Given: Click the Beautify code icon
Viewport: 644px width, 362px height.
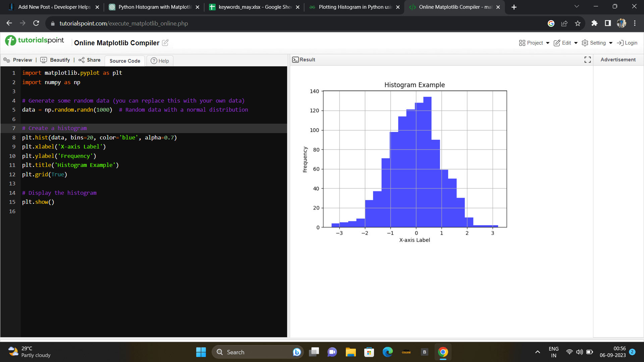Looking at the screenshot, I should point(44,60).
